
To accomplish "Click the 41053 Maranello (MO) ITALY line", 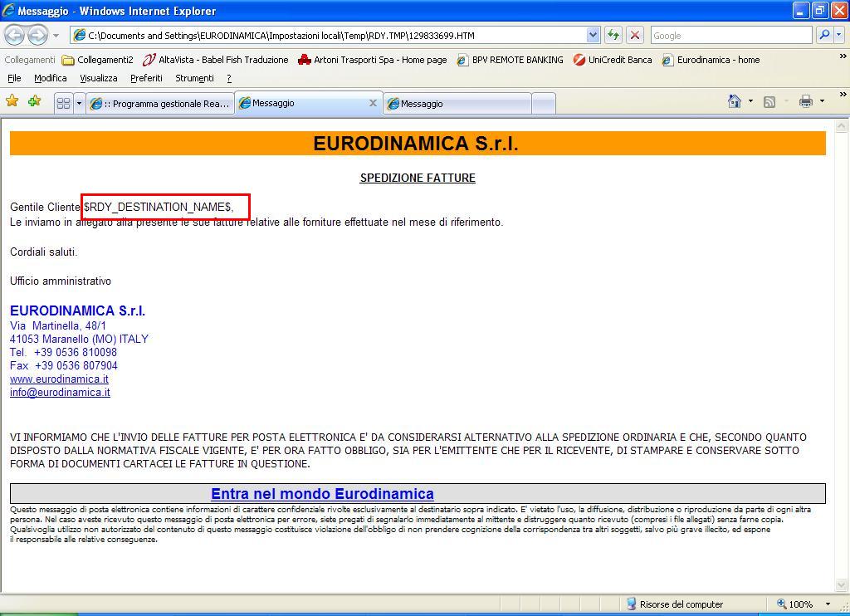I will tap(79, 339).
